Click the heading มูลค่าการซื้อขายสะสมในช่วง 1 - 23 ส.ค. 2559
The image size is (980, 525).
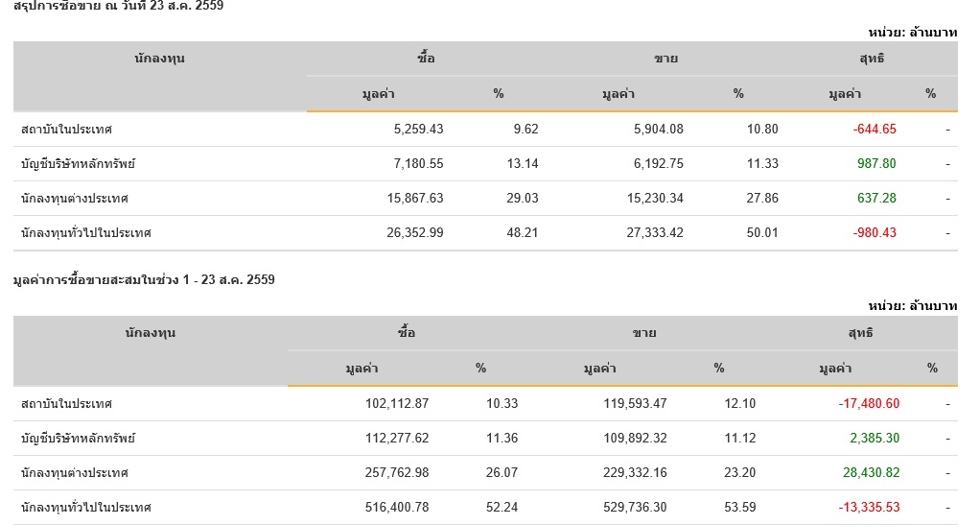click(144, 280)
